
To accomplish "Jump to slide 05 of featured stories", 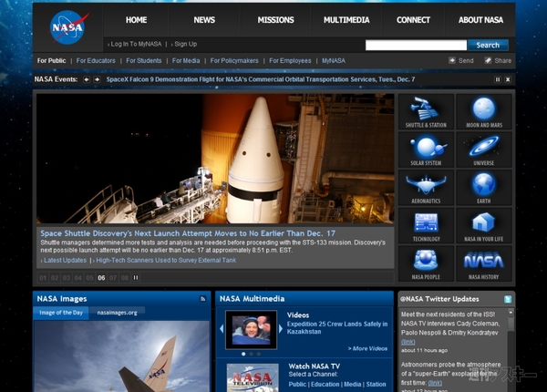I will 89,278.
